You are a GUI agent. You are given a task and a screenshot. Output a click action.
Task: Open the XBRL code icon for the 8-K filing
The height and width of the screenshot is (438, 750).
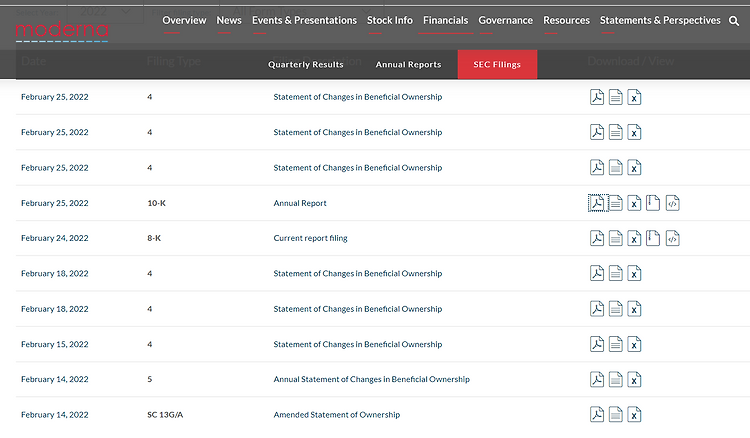tap(673, 238)
